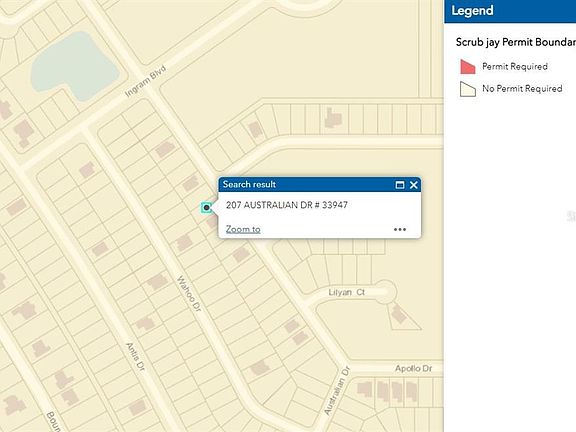
Task: Click the Australian Dr street label
Action: pos(337,391)
